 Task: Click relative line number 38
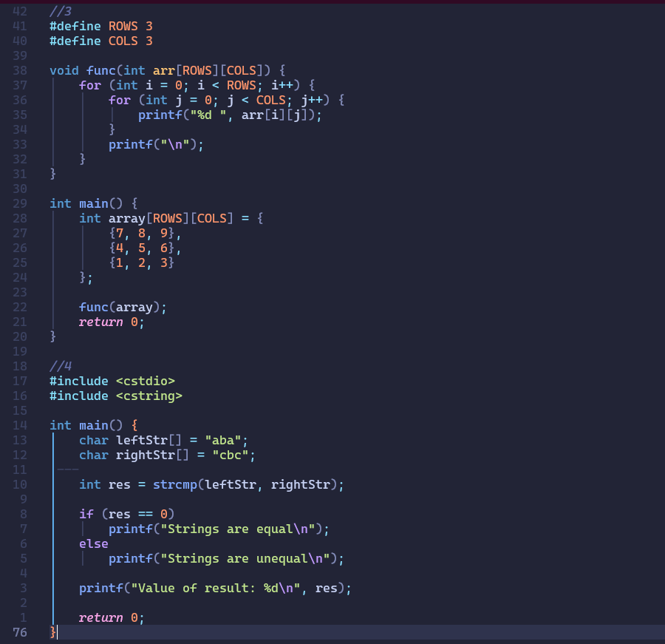coord(20,70)
